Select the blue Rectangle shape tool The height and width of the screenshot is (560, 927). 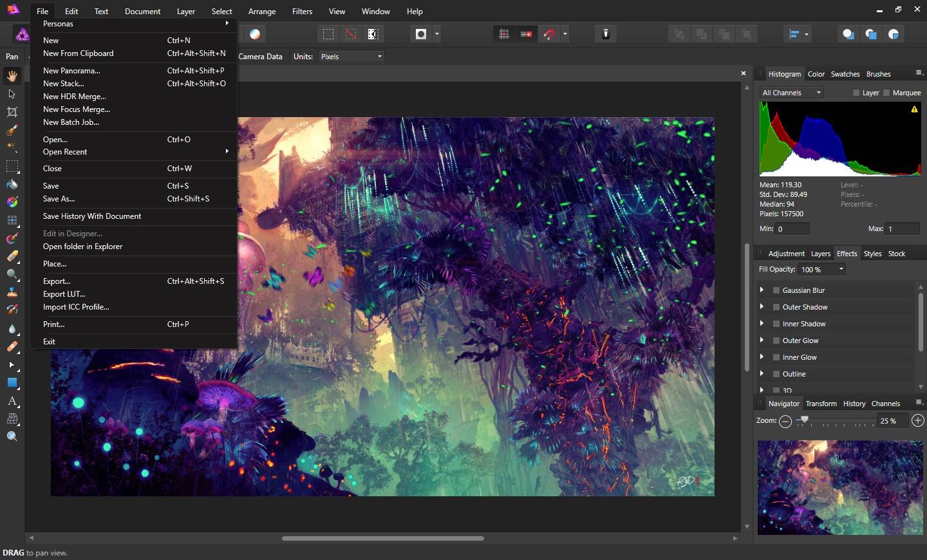tap(12, 383)
